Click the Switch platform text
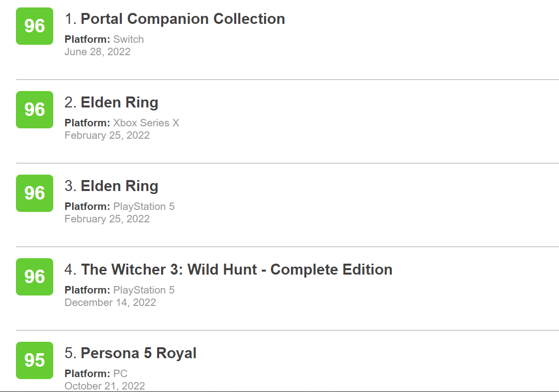The image size is (559, 392). [128, 39]
